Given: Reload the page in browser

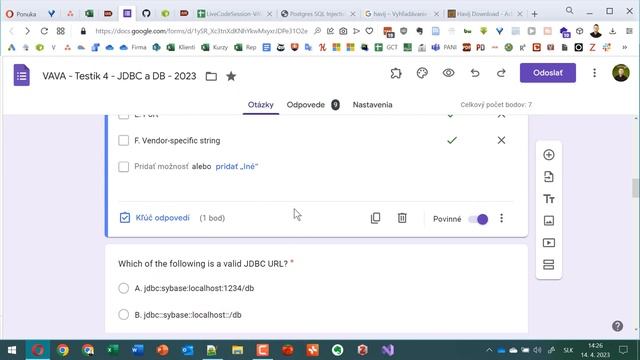Looking at the screenshot, I should click(x=44, y=31).
